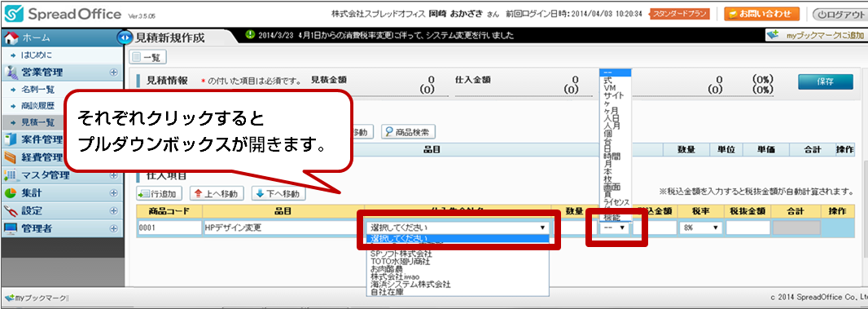868x309 pixels.
Task: Open 商談履歴 in the sidebar
Action: click(x=37, y=105)
